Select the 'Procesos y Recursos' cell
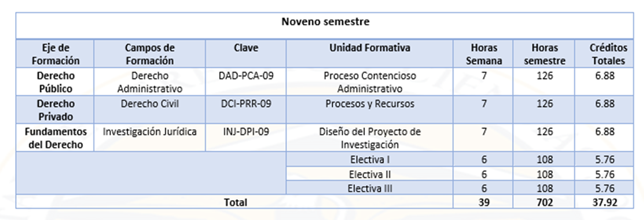The width and height of the screenshot is (644, 220). (x=370, y=104)
